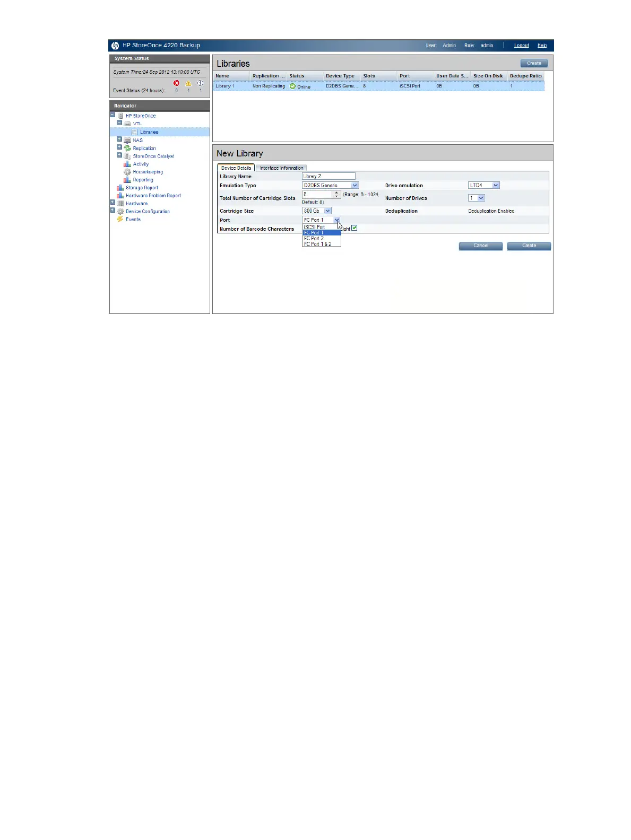Viewport: 631px width, 840px height.
Task: Open Activity in the navigator
Action: click(x=141, y=164)
